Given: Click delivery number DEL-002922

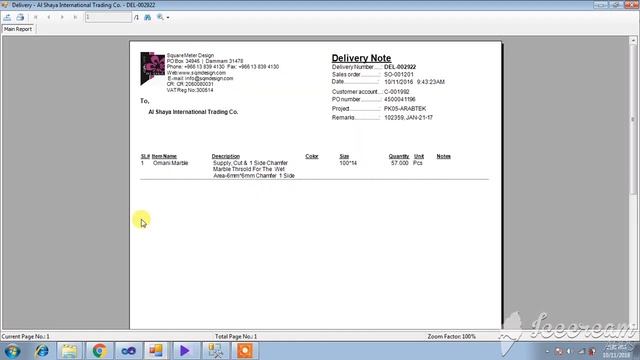Looking at the screenshot, I should (x=400, y=67).
